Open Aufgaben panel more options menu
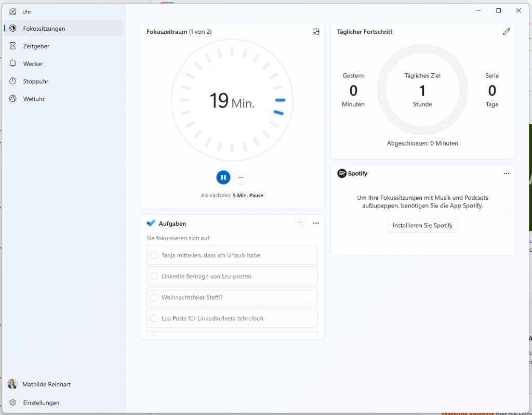The width and height of the screenshot is (532, 415). coord(316,223)
